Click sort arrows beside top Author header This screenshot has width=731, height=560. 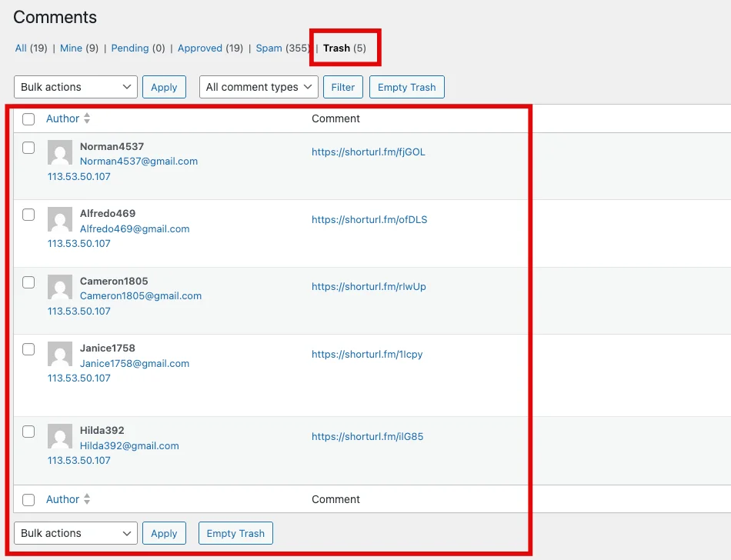(87, 118)
